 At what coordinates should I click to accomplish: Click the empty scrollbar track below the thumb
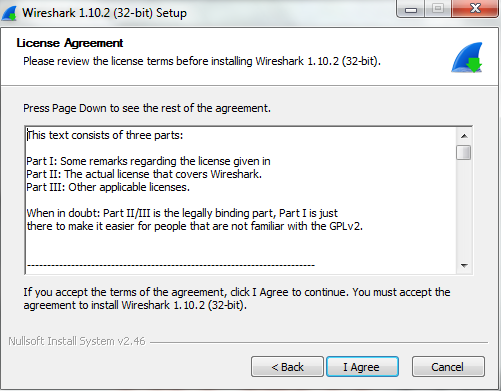[464, 209]
